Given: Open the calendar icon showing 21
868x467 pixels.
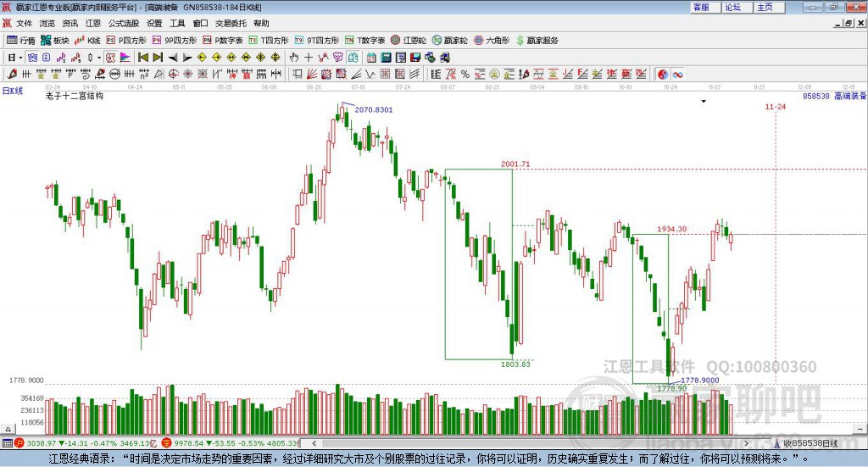Looking at the screenshot, I should 371,58.
